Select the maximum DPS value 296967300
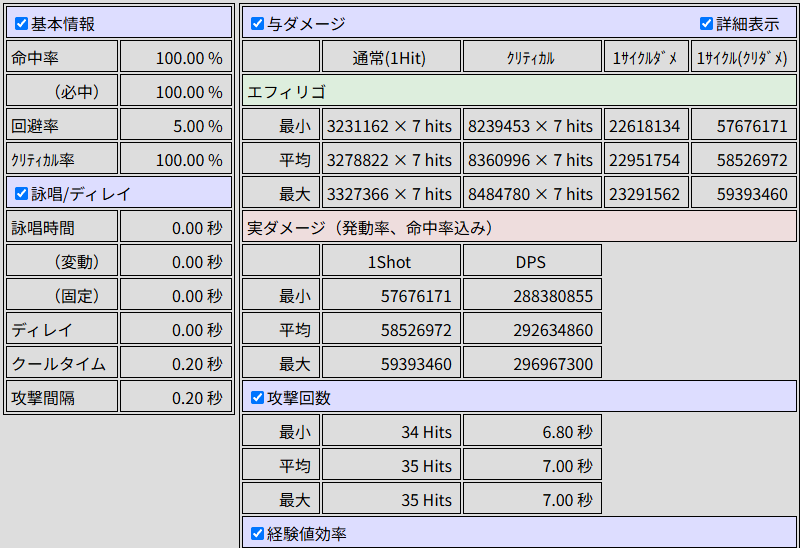This screenshot has height=548, width=800. point(532,363)
